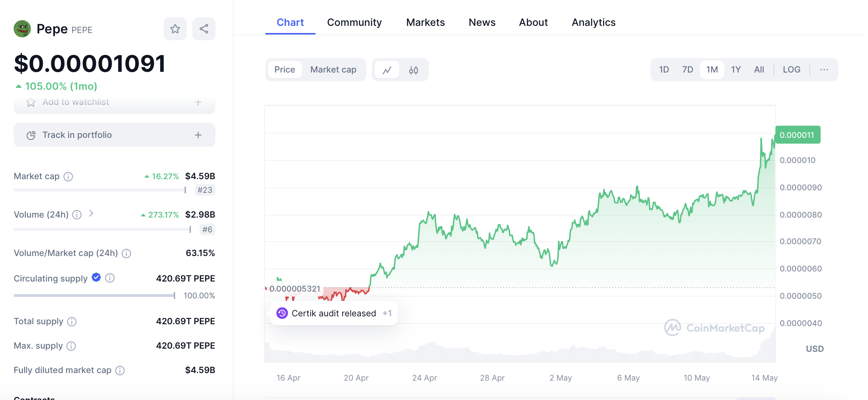Expand Track in portfolio plus button
This screenshot has width=868, height=400.
(x=198, y=135)
